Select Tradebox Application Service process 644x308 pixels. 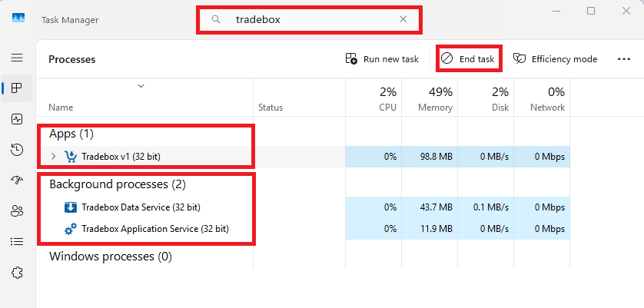(154, 229)
